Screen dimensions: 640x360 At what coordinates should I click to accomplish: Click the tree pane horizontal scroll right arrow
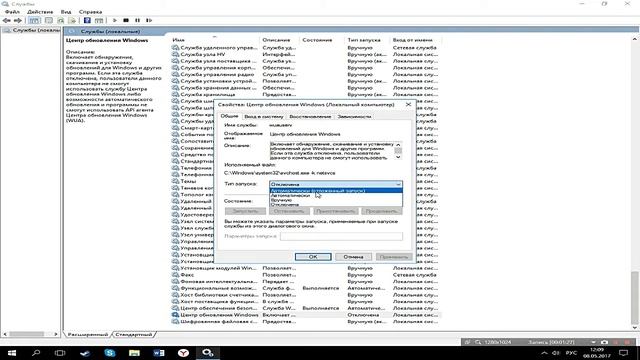56,334
